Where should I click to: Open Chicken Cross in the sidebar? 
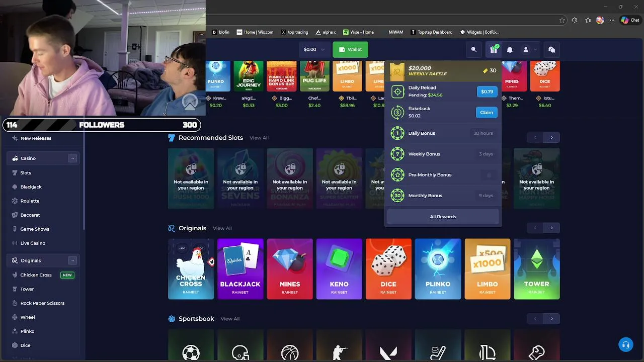pos(43,275)
